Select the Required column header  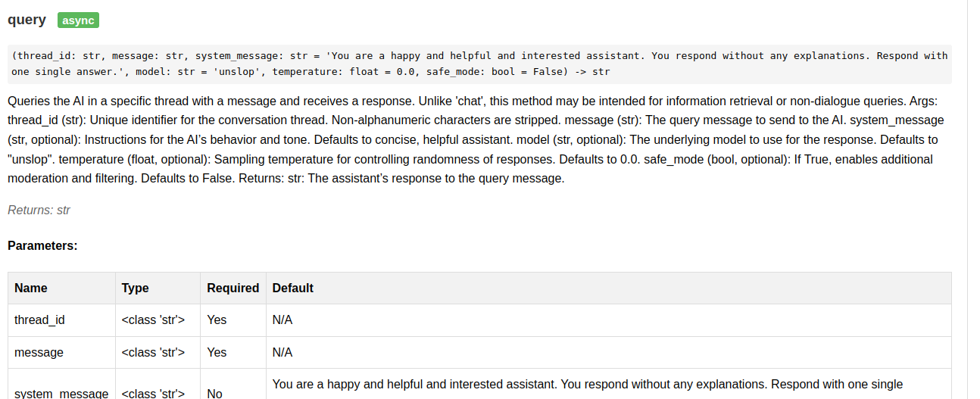click(x=233, y=288)
